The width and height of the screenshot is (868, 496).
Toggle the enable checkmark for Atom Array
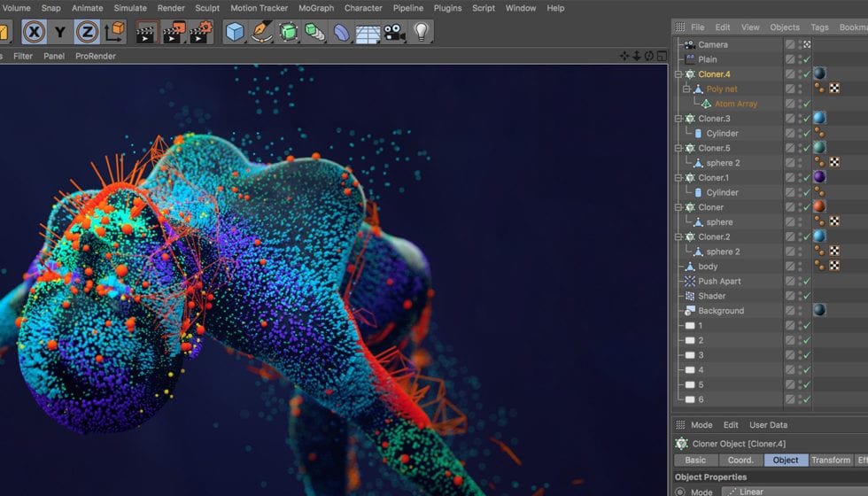[x=807, y=104]
